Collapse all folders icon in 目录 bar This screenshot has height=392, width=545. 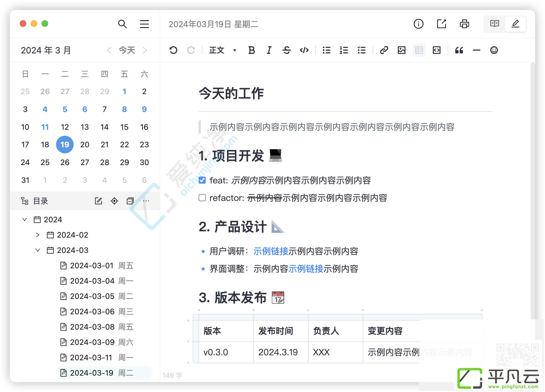click(x=130, y=201)
